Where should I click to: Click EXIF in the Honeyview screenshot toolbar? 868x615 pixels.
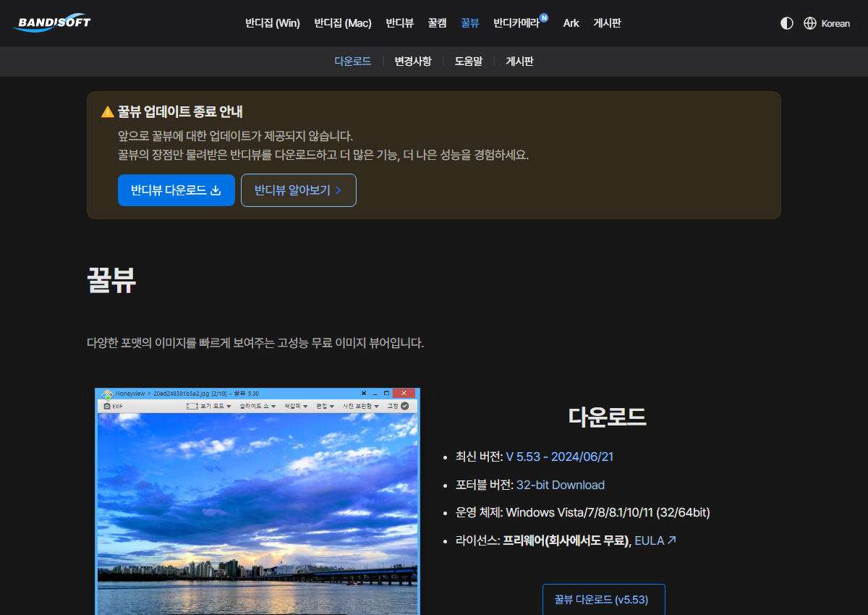(114, 406)
